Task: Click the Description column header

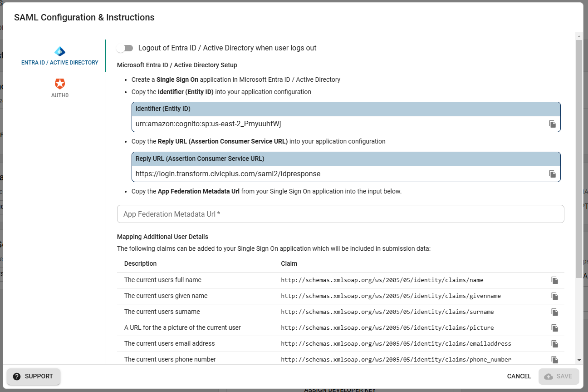Action: tap(141, 264)
